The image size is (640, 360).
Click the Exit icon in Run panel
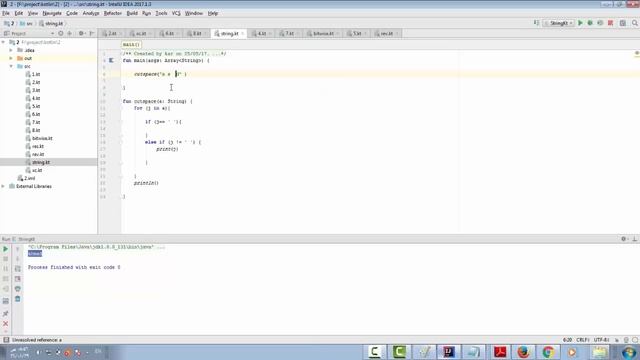(x=6, y=289)
